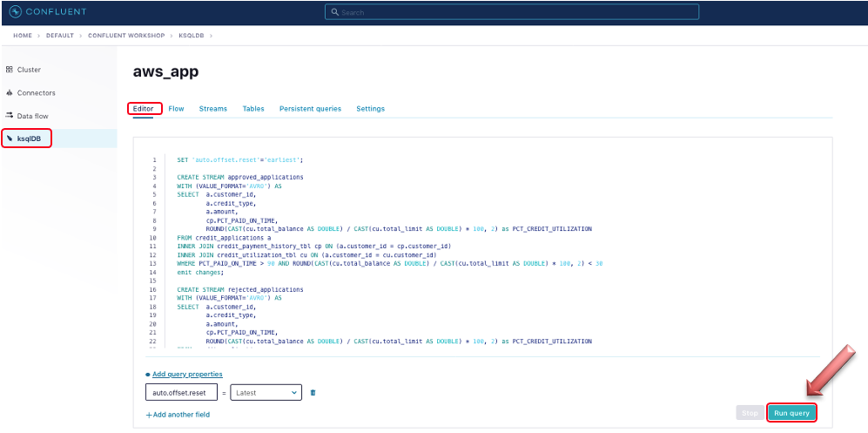
Task: Click the Run query button
Action: click(791, 413)
